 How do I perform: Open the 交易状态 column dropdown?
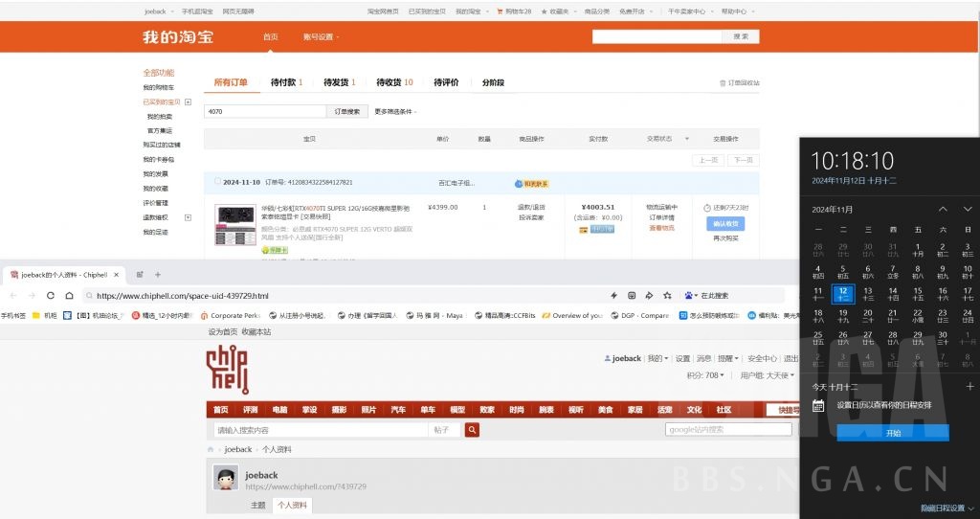click(687, 139)
